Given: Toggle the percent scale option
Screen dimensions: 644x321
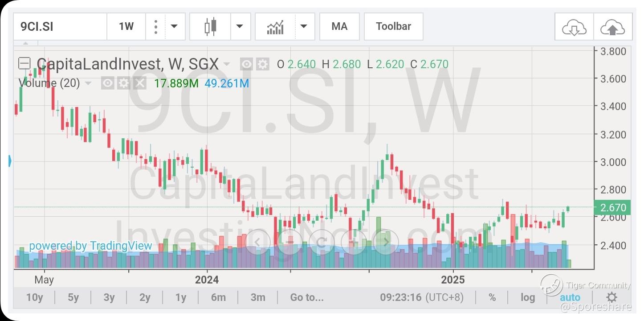Looking at the screenshot, I should [x=492, y=297].
